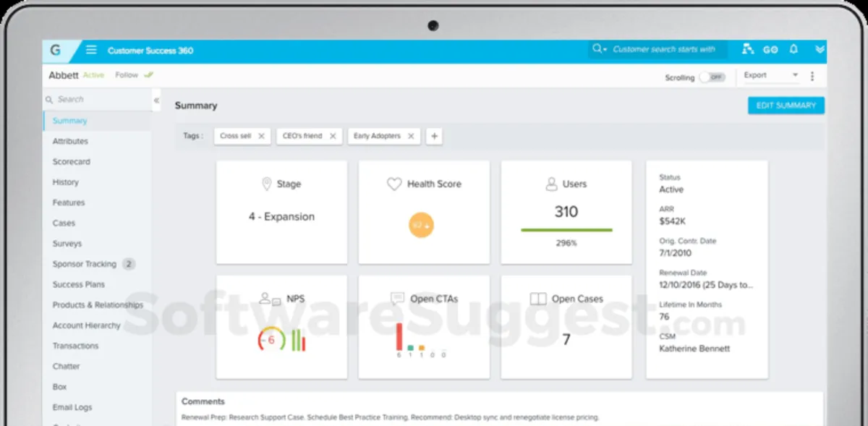Viewport: 868px width, 426px height.
Task: Click the 4 - Expansion stage value
Action: click(x=281, y=217)
